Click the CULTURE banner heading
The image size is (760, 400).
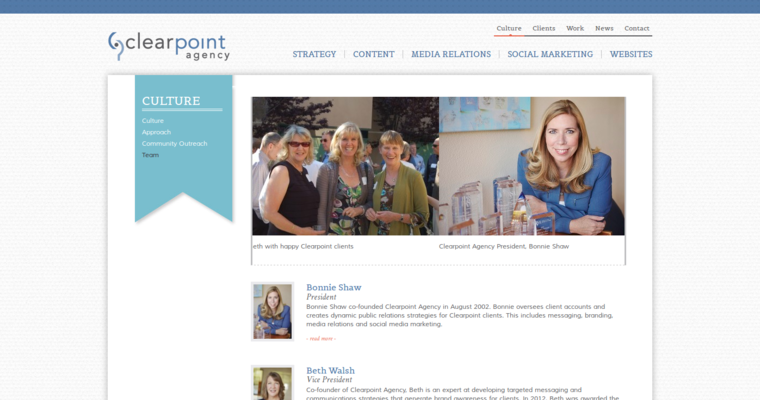[x=171, y=101]
